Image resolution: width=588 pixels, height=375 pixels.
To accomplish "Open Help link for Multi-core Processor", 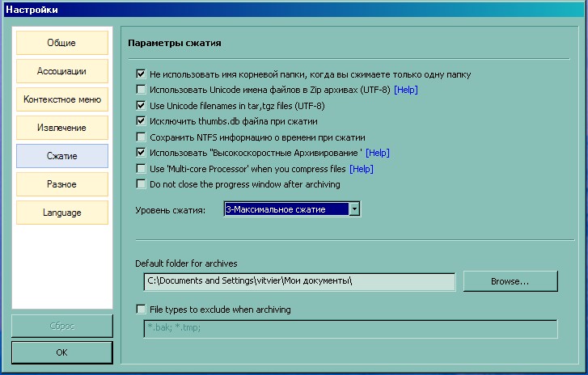I will click(362, 169).
